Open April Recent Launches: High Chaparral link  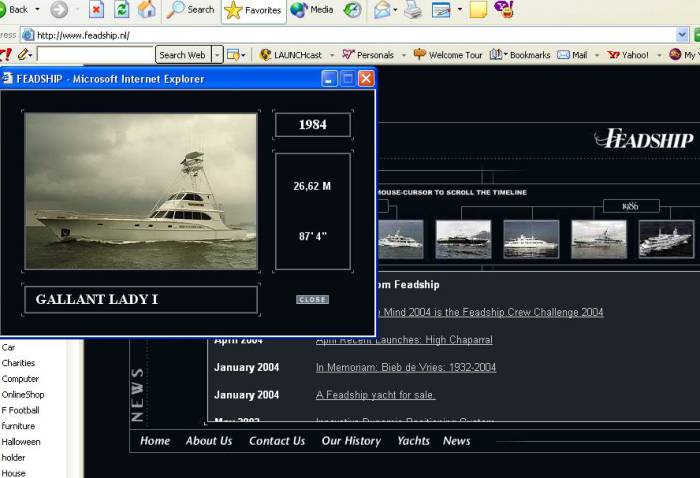tap(404, 340)
